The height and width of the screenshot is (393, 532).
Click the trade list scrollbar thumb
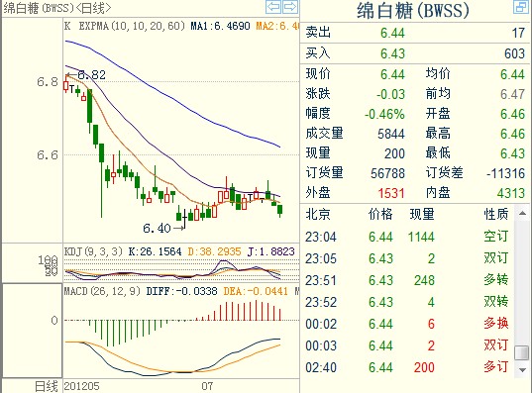[522, 352]
